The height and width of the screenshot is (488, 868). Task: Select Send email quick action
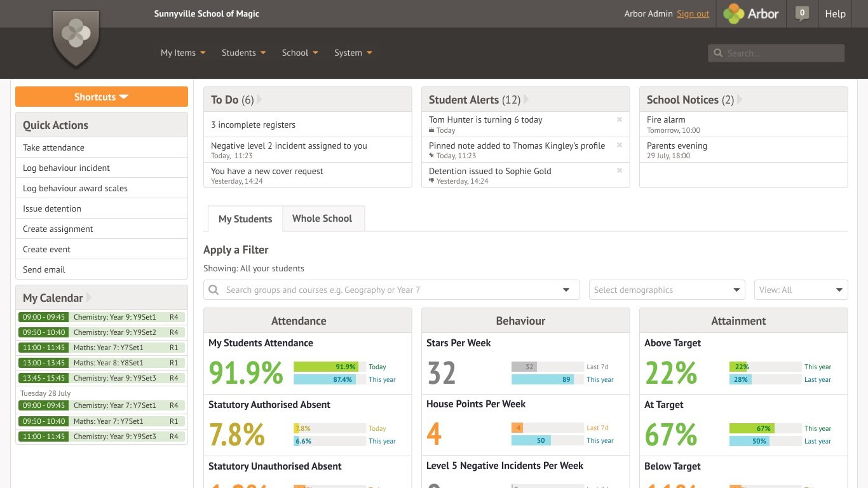pyautogui.click(x=102, y=269)
